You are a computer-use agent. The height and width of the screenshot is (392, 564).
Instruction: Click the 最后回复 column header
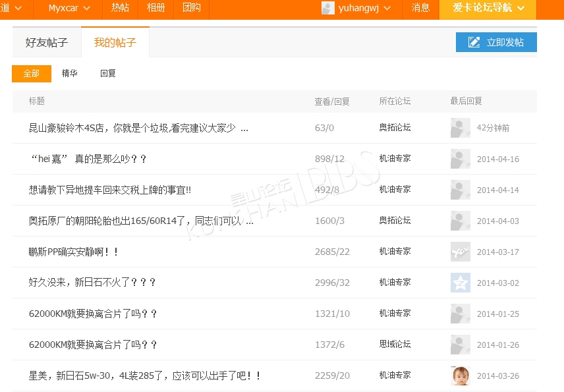(x=466, y=101)
